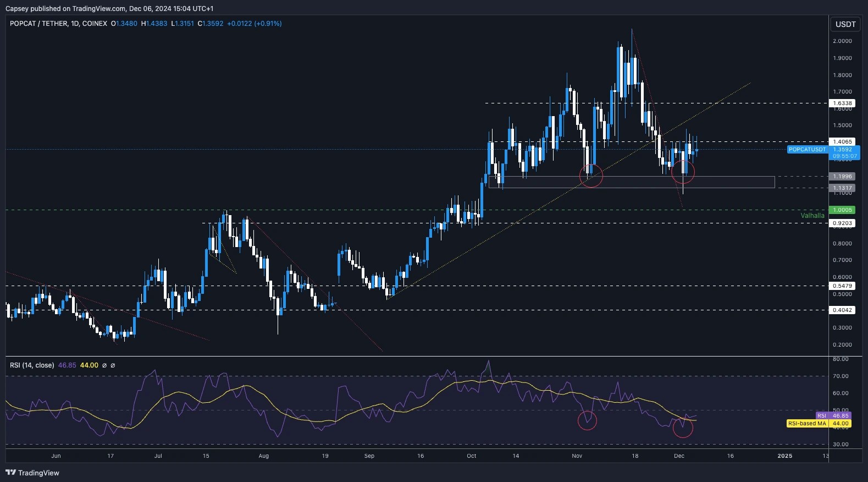Click the TradingView logo at bottom left
This screenshot has width=868, height=482.
(x=32, y=473)
